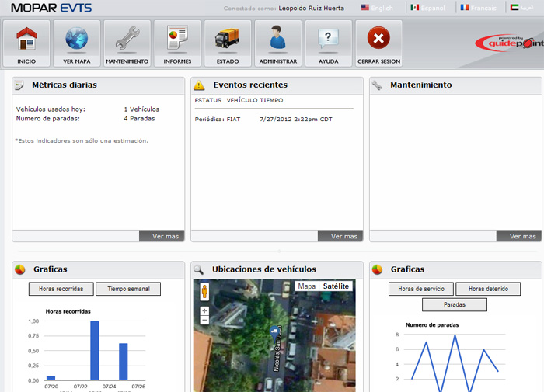The image size is (544, 392).
Task: Click the Numero de paradas line chart
Action: [455, 363]
